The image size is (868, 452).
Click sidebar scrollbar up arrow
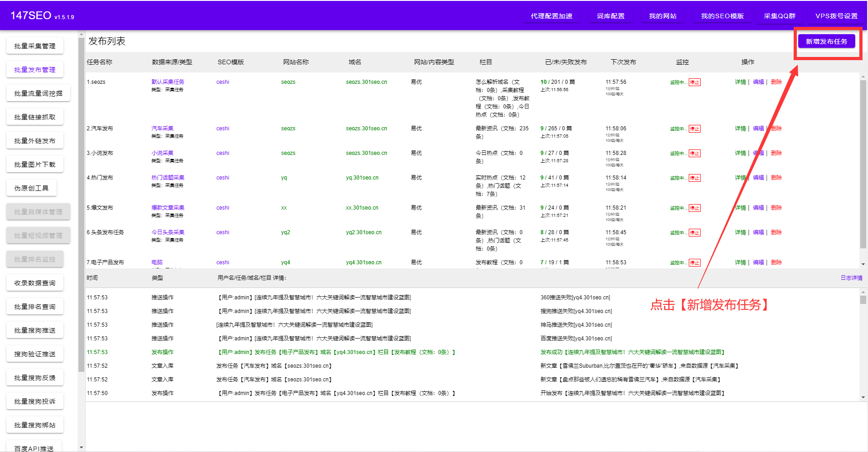(x=81, y=34)
